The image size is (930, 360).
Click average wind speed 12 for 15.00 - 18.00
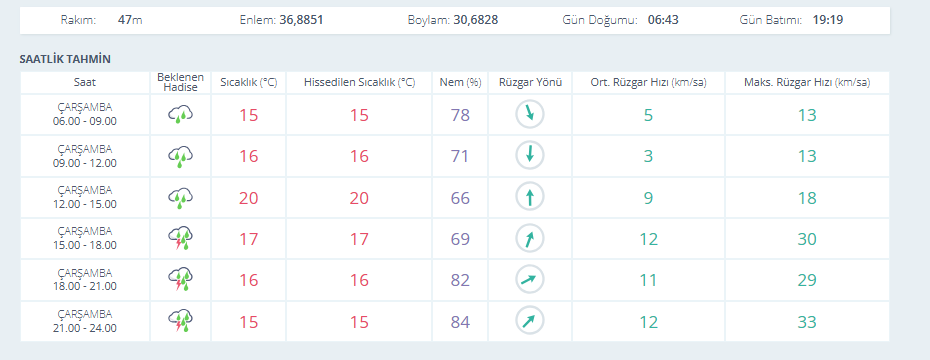pos(648,239)
